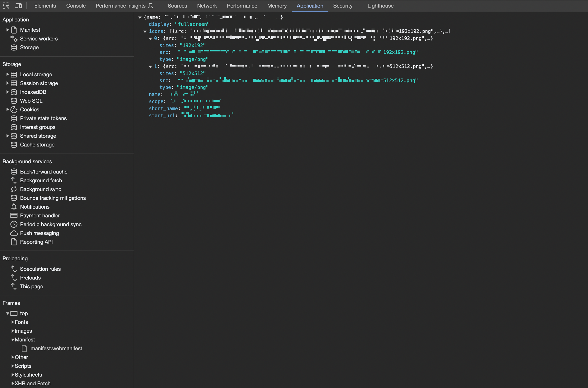Expand the Scripts folder under Frames
This screenshot has height=388, width=588.
(13, 366)
